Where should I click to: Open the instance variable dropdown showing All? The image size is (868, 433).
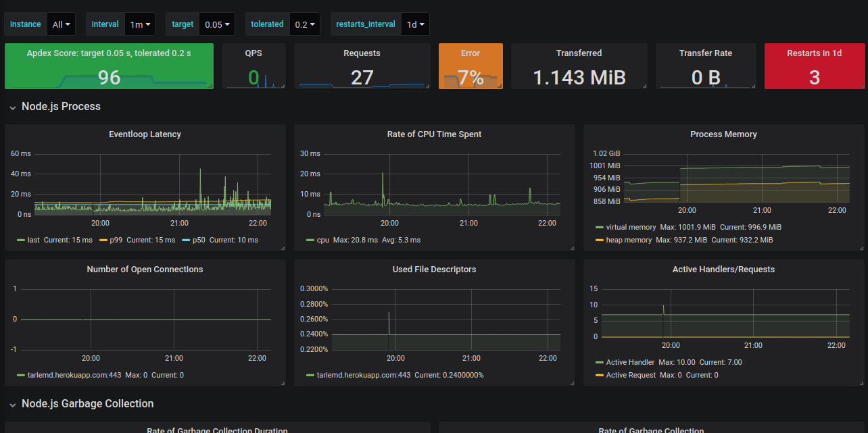pos(61,24)
